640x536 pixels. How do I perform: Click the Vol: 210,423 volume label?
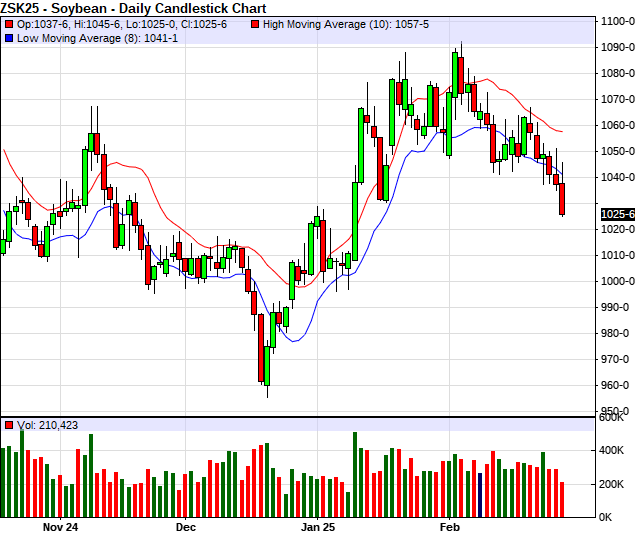coord(47,425)
